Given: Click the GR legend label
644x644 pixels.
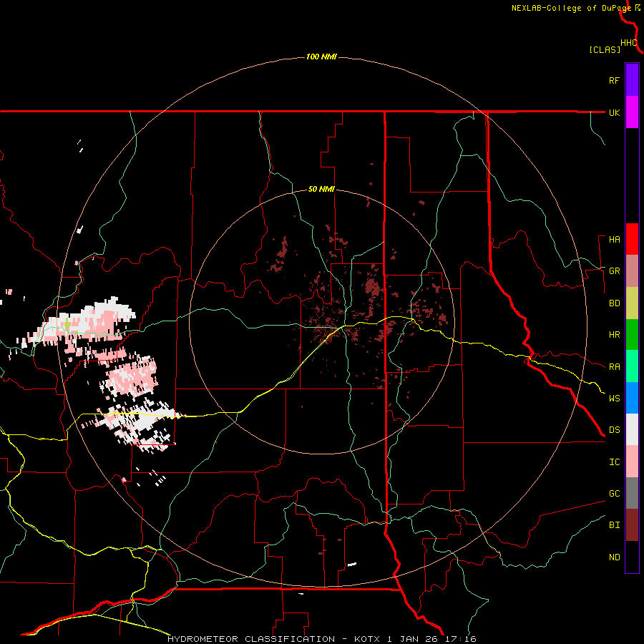Looking at the screenshot, I should [615, 271].
